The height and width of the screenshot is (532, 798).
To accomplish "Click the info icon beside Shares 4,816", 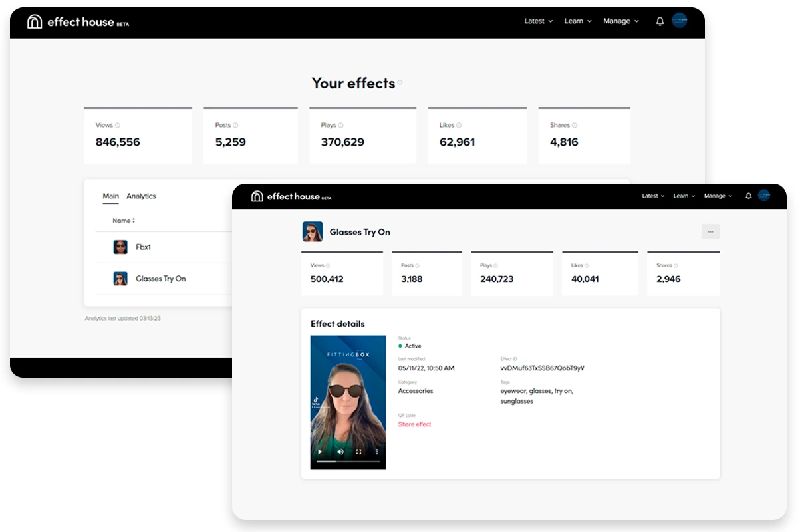I will (x=575, y=125).
